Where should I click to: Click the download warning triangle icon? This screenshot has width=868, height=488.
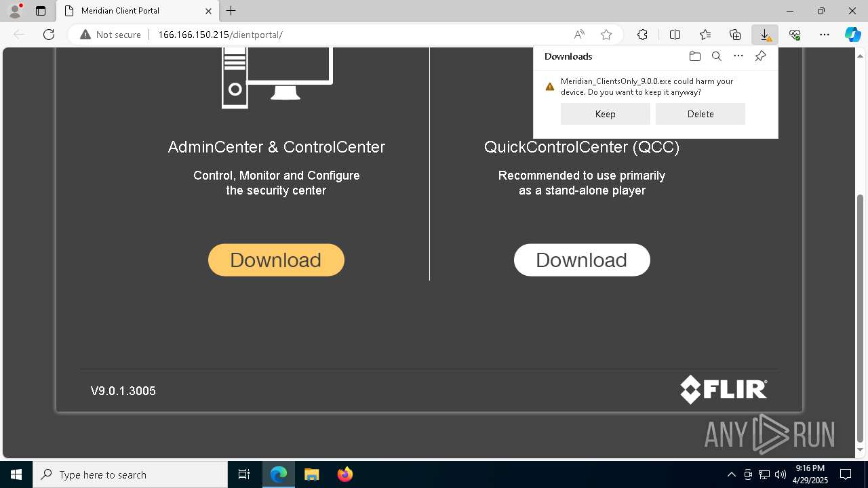point(550,87)
